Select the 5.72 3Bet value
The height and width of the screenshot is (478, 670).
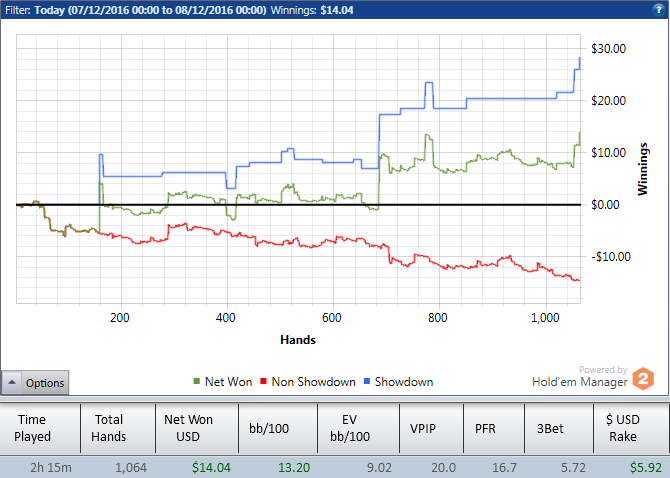tap(573, 468)
